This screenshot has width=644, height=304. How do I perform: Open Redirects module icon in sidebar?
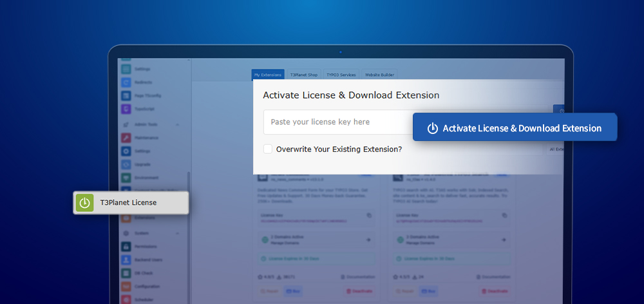tap(126, 82)
